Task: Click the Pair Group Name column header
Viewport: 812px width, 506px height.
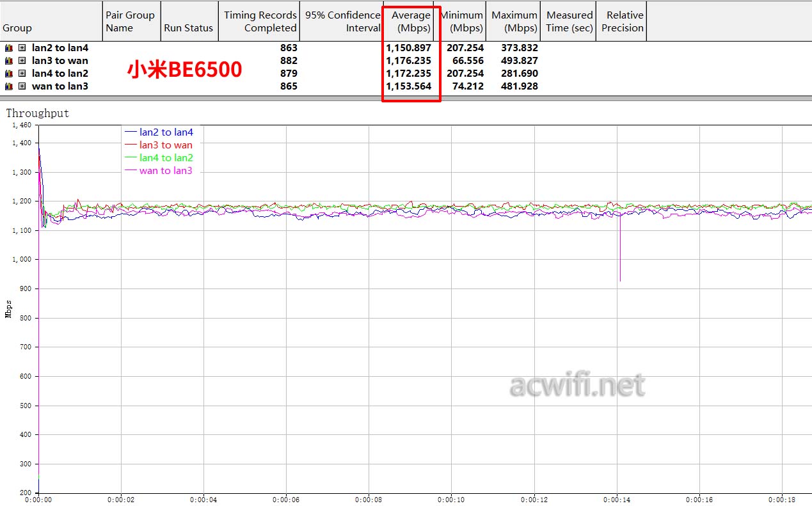Action: (131, 21)
